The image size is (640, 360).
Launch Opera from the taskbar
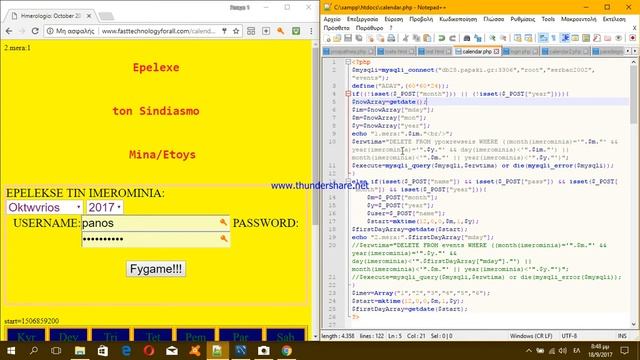[x=149, y=351]
